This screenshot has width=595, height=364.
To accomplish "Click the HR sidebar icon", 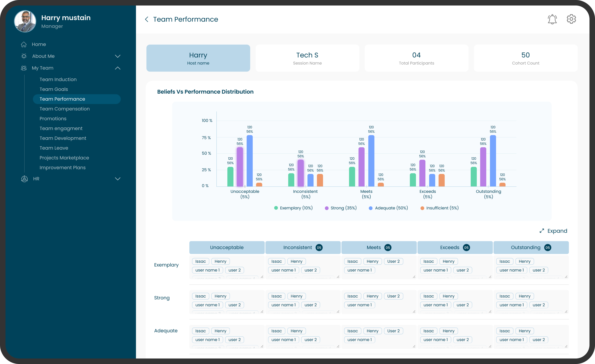I will 24,179.
